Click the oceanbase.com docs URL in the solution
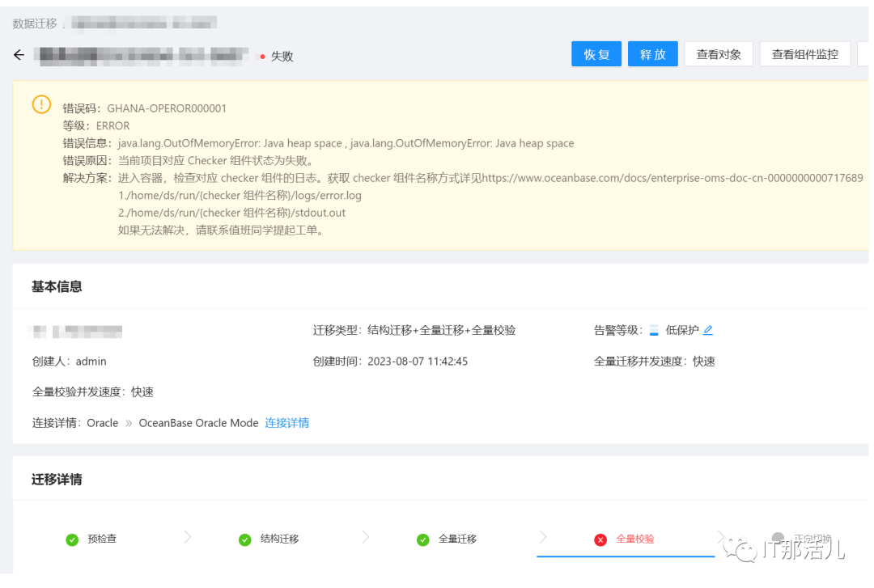The height and width of the screenshot is (588, 874). [x=672, y=179]
